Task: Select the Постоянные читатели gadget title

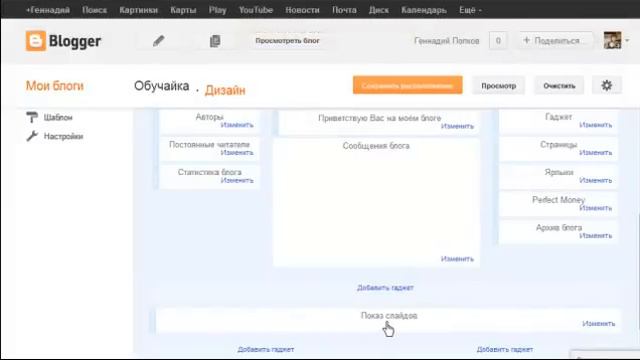Action: pyautogui.click(x=209, y=144)
